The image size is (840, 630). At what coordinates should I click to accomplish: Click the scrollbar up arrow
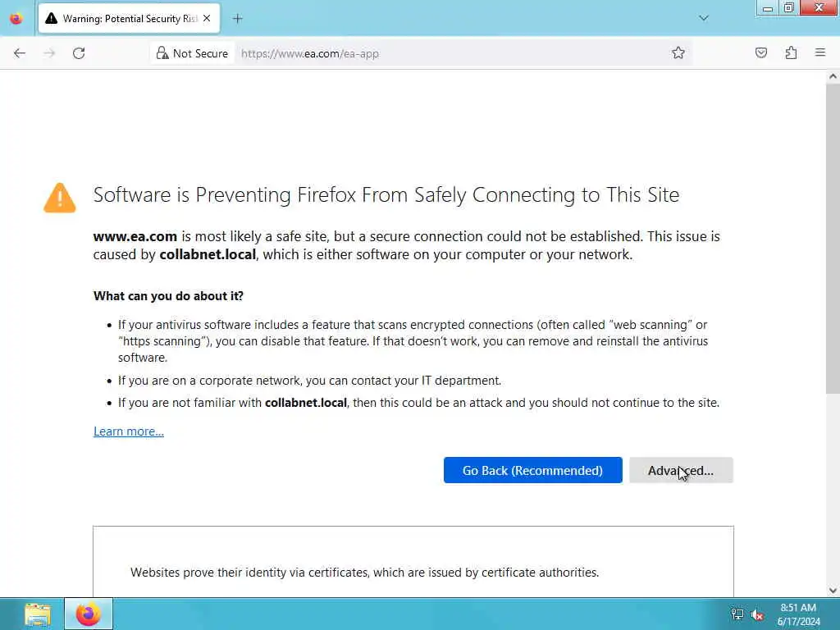[x=833, y=76]
